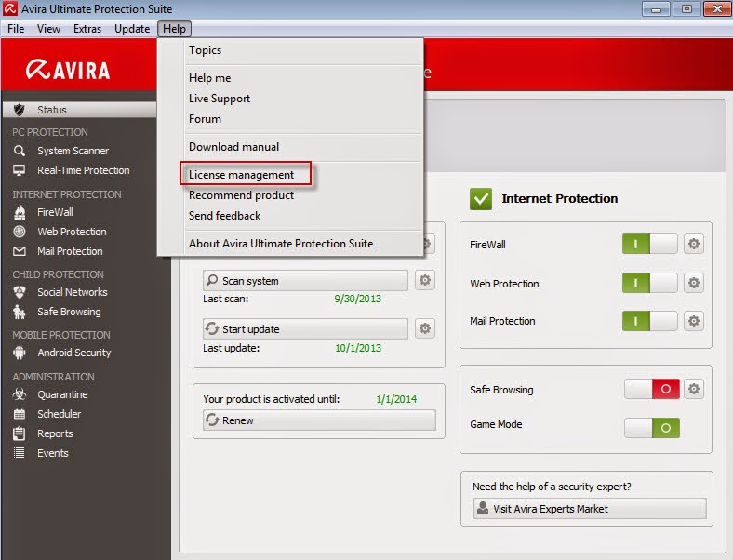Click Visit Avira Experts Market button
Viewport: 733px width, 560px height.
[x=590, y=509]
